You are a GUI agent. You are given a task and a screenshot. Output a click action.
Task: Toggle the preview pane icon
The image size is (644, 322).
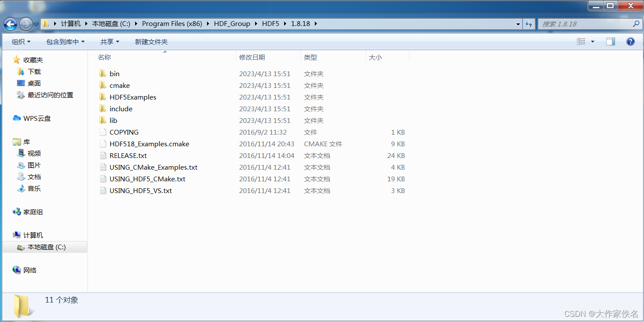pyautogui.click(x=611, y=41)
